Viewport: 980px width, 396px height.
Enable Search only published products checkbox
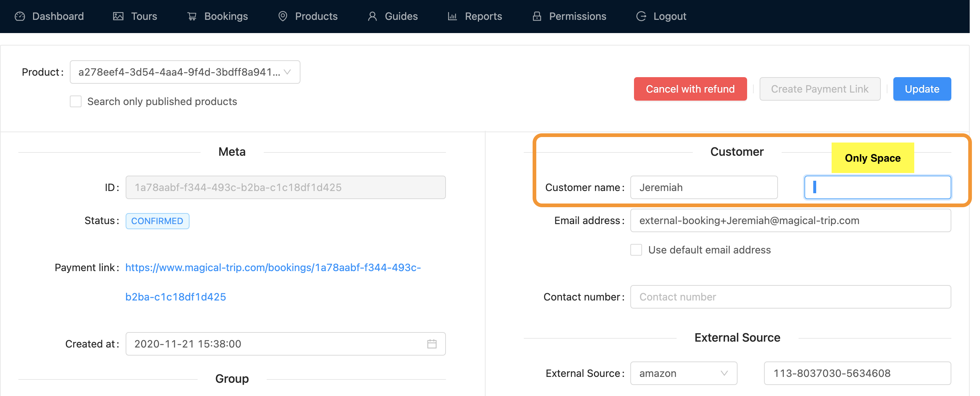click(76, 101)
